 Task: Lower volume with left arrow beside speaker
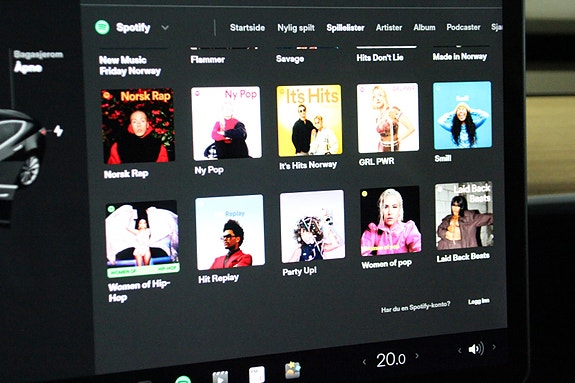(x=459, y=351)
